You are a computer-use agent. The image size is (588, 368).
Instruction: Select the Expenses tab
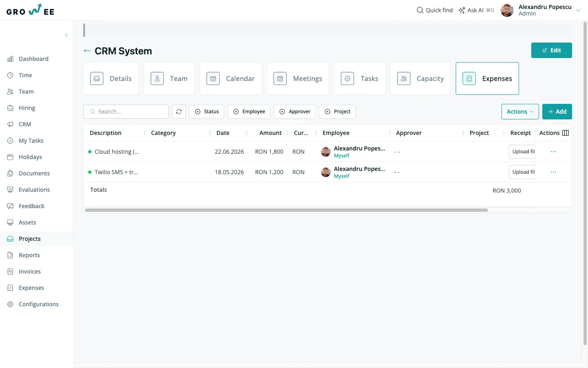487,79
